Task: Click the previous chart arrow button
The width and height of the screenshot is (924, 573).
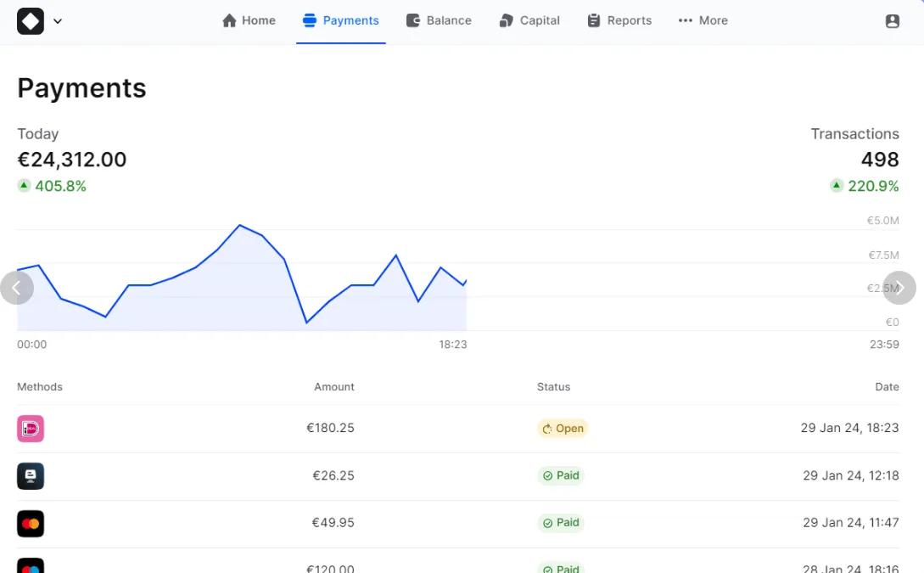Action: point(17,288)
